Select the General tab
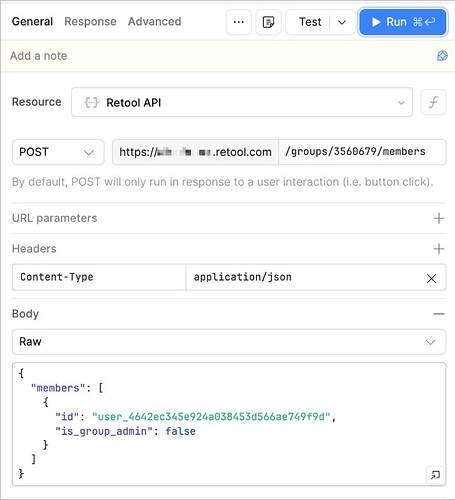Image resolution: width=455 pixels, height=500 pixels. pyautogui.click(x=32, y=22)
